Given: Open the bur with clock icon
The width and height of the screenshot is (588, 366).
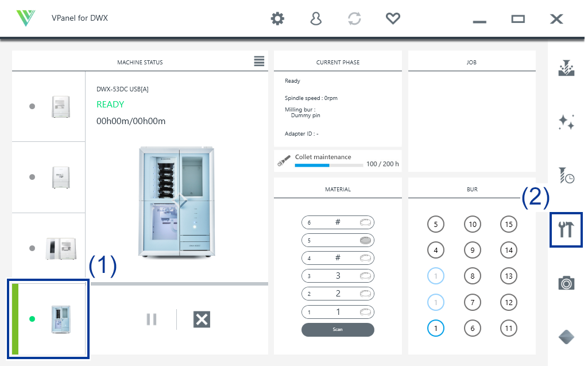Looking at the screenshot, I should tap(566, 175).
